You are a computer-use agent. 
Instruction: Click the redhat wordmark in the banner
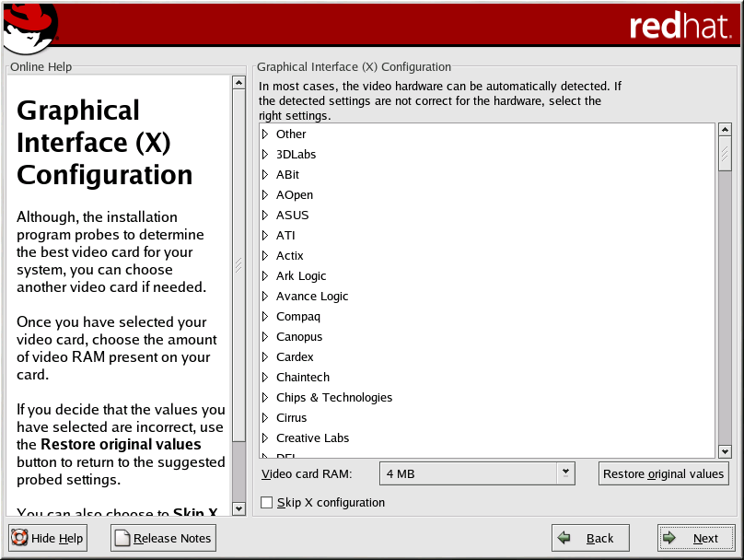pos(680,26)
